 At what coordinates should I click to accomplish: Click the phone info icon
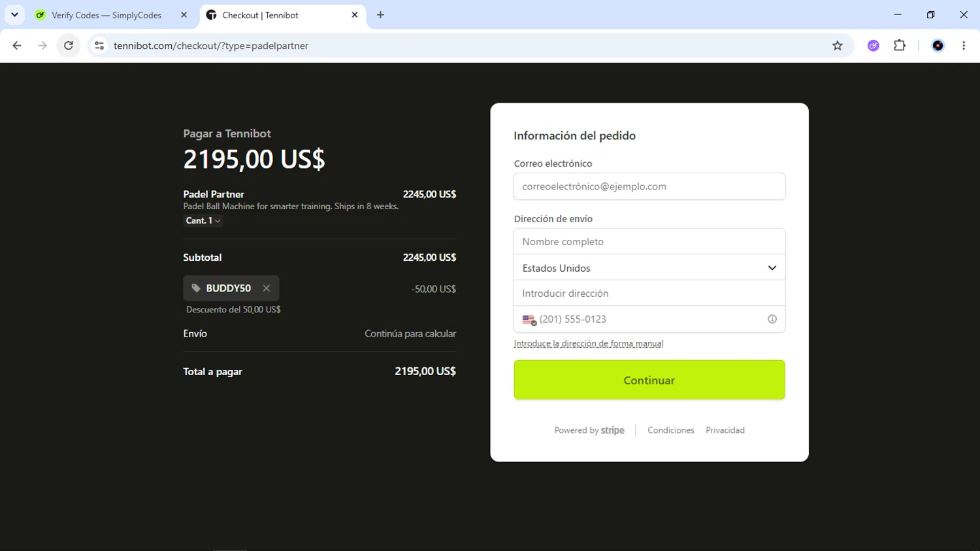click(772, 319)
